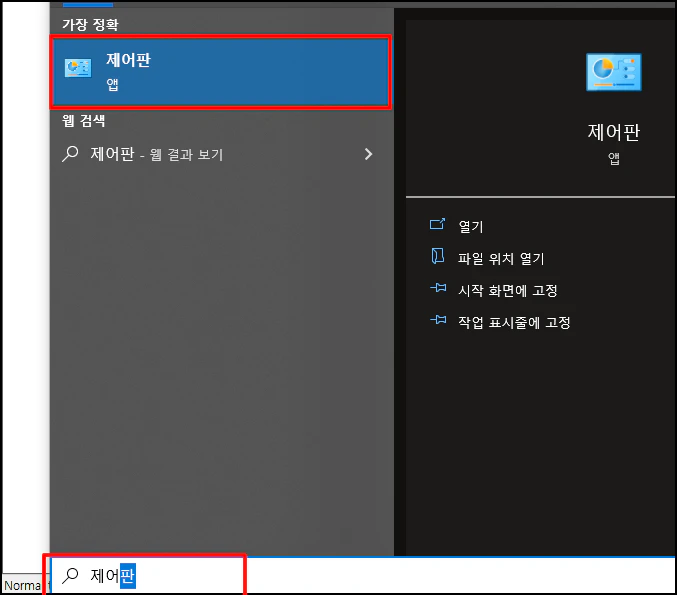Open the 제어판 app best match result
The image size is (677, 595).
(221, 72)
